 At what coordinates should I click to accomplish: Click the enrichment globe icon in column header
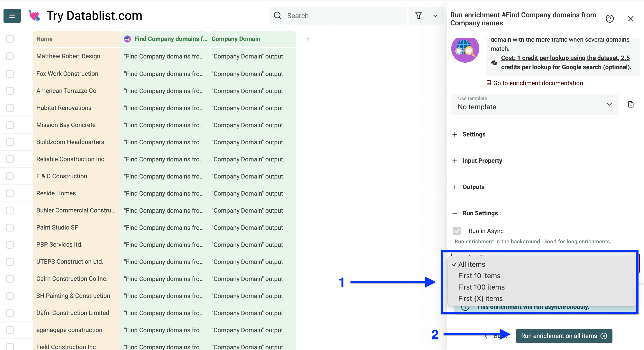point(127,39)
